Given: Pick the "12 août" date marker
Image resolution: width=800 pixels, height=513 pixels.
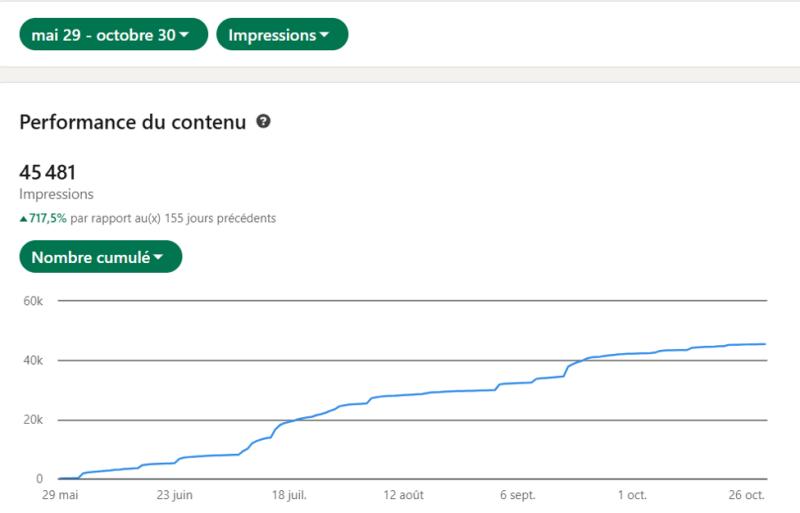Looking at the screenshot, I should pyautogui.click(x=403, y=495).
